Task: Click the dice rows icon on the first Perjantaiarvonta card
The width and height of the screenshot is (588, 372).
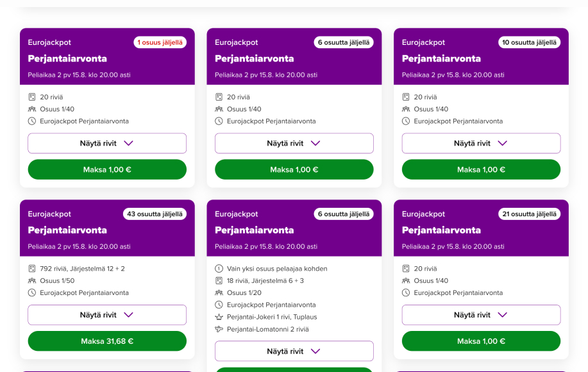Action: coord(33,97)
